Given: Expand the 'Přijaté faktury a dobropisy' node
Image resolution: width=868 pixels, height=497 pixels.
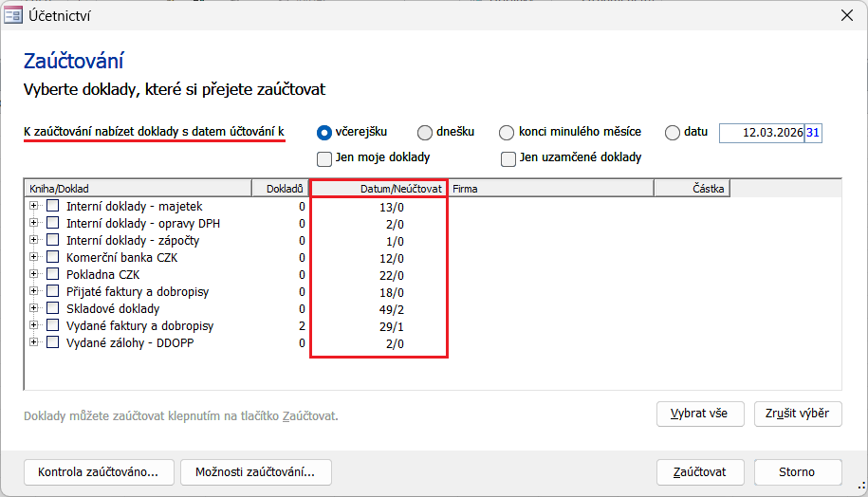Looking at the screenshot, I should tap(34, 290).
